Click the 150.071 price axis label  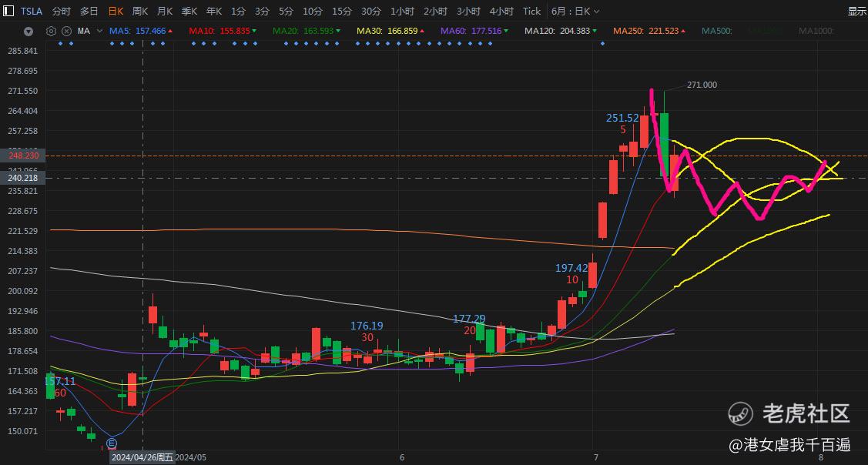pyautogui.click(x=23, y=431)
